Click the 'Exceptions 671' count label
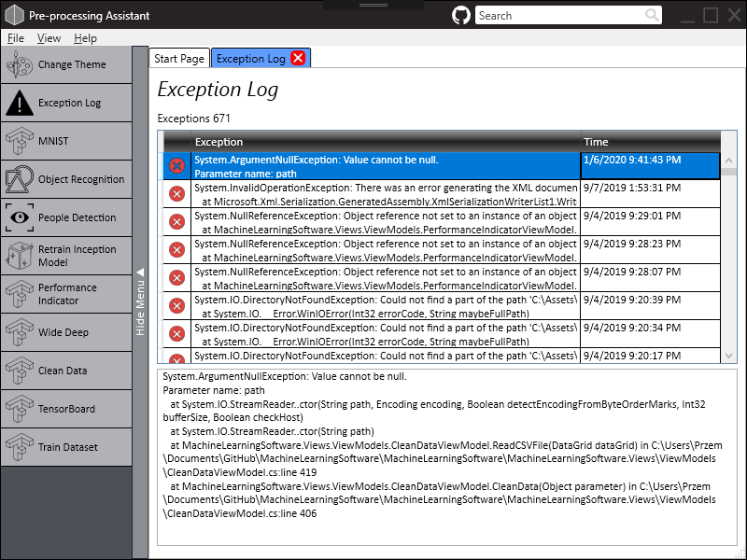 coord(193,119)
